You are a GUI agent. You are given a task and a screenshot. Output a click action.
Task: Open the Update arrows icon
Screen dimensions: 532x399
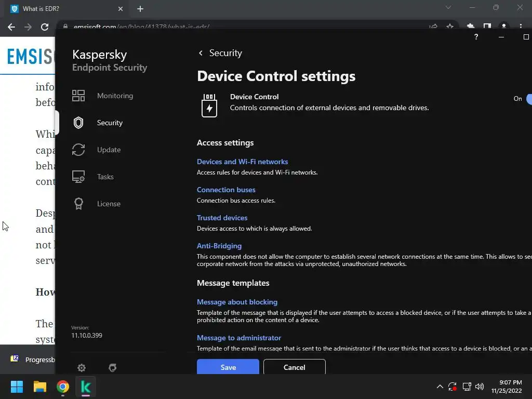[x=78, y=150]
